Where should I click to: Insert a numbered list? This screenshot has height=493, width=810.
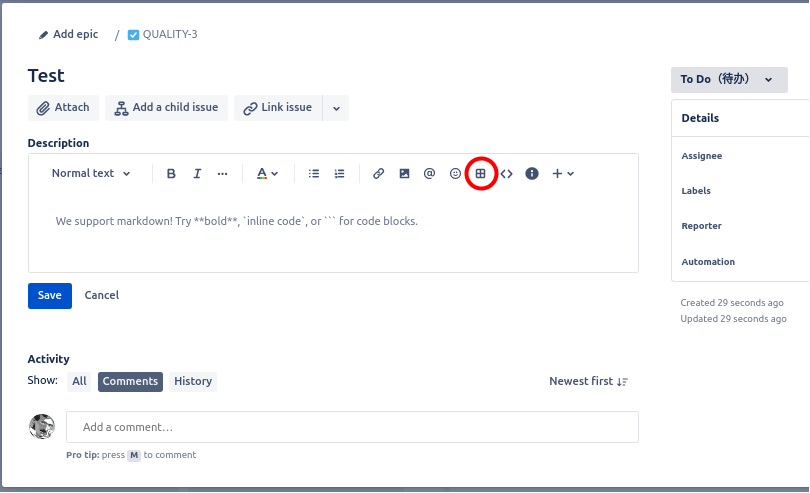click(x=339, y=174)
